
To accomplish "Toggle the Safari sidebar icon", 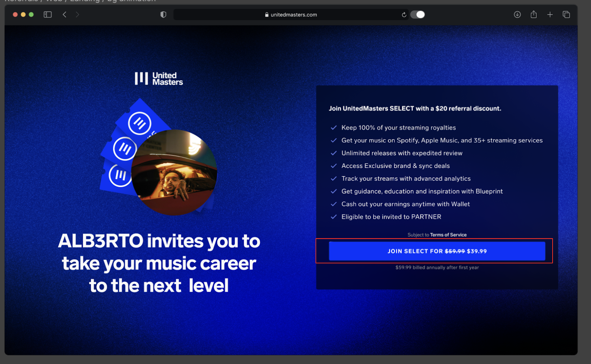I will [x=48, y=15].
